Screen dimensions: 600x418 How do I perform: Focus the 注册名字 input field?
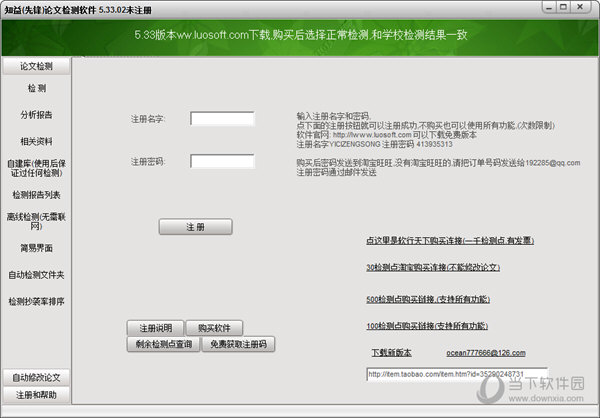click(x=222, y=119)
